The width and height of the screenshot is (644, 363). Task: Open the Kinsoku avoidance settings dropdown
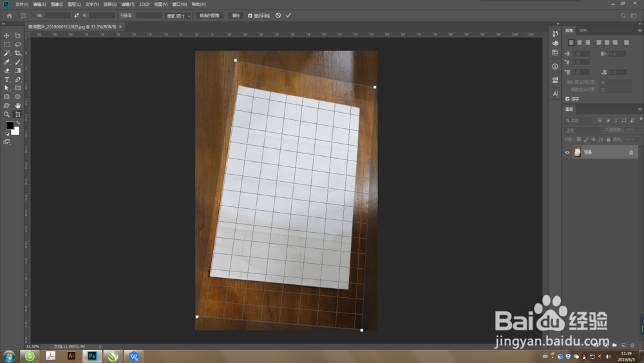click(x=615, y=83)
